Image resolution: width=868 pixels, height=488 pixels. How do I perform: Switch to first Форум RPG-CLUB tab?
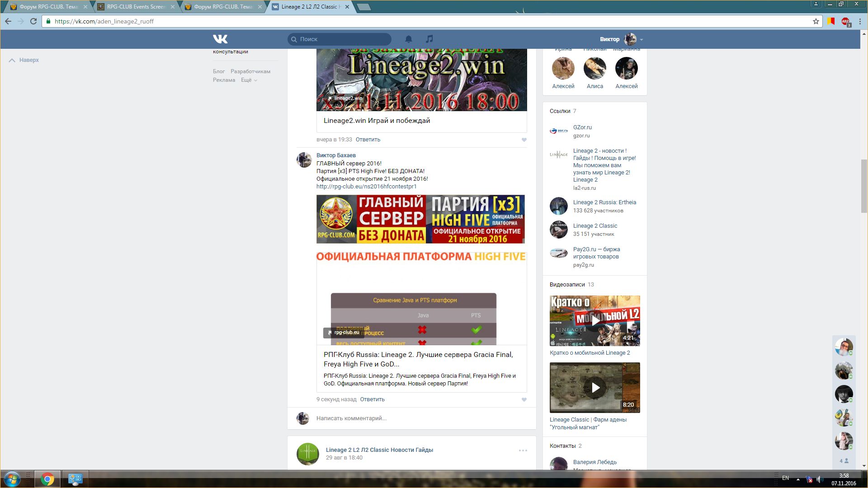[48, 7]
